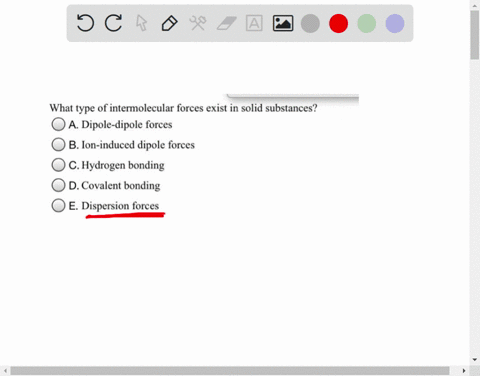Click the 'Dispersion forces' answer text
The width and height of the screenshot is (480, 376).
120,206
